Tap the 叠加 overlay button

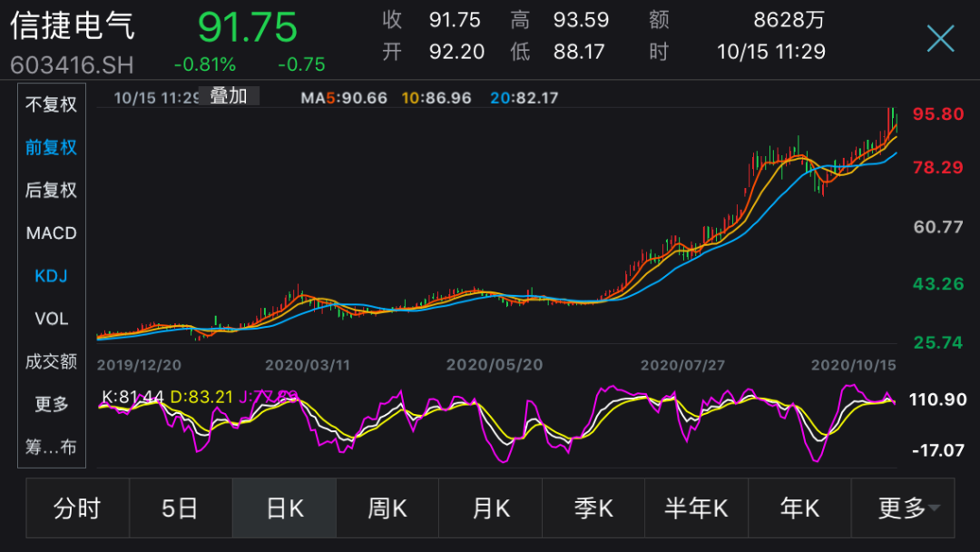(x=229, y=96)
